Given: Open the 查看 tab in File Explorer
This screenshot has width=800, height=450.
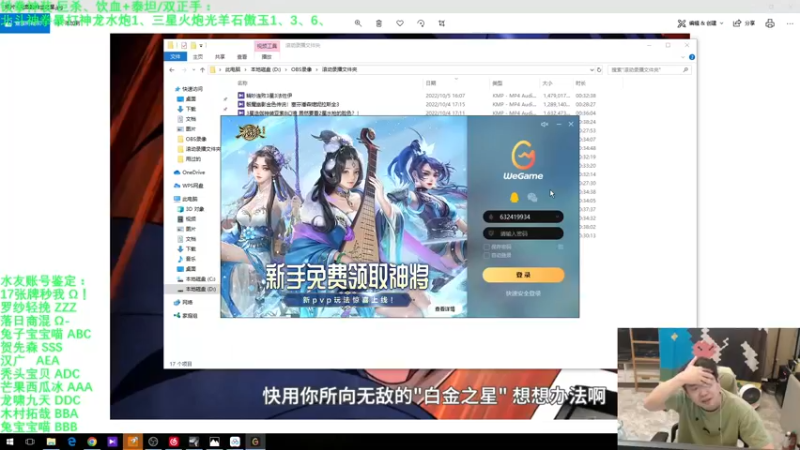Looking at the screenshot, I should pyautogui.click(x=242, y=57).
